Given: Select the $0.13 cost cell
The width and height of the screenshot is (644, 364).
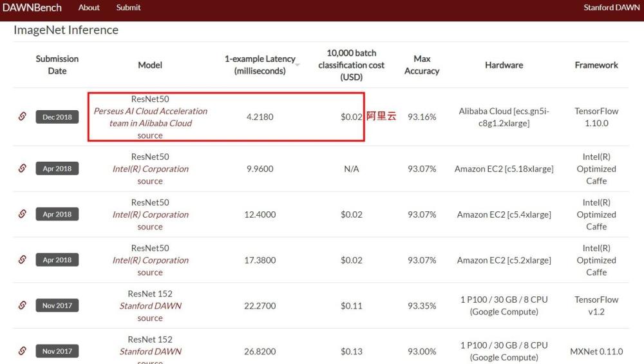Looking at the screenshot, I should pyautogui.click(x=351, y=351).
